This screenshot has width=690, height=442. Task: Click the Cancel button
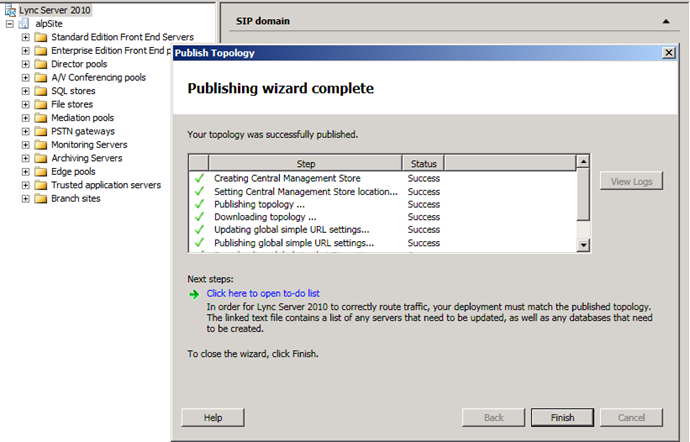point(631,417)
